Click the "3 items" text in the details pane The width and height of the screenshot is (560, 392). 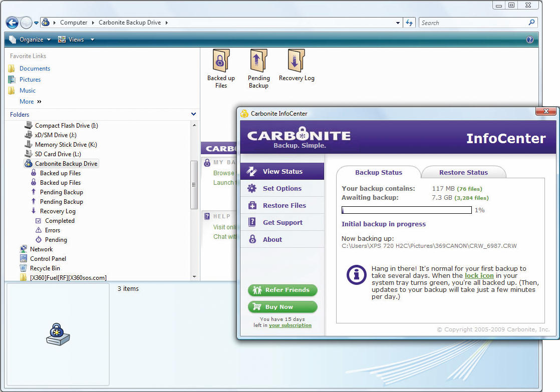[128, 288]
